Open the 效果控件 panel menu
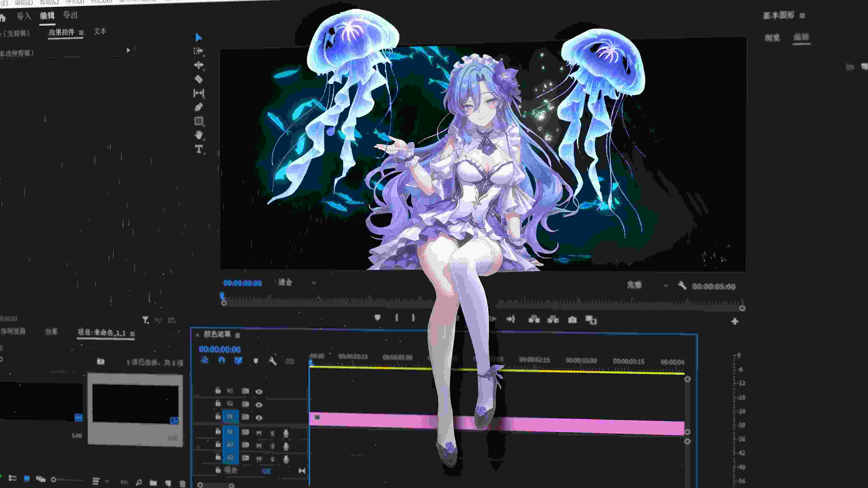868x488 pixels. (81, 33)
